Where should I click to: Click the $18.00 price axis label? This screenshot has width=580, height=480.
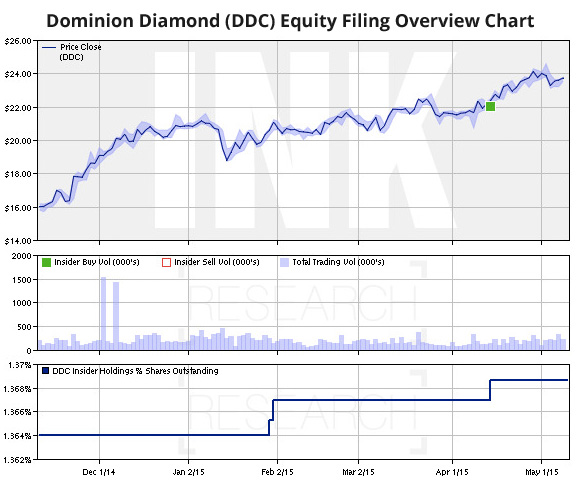click(x=18, y=174)
